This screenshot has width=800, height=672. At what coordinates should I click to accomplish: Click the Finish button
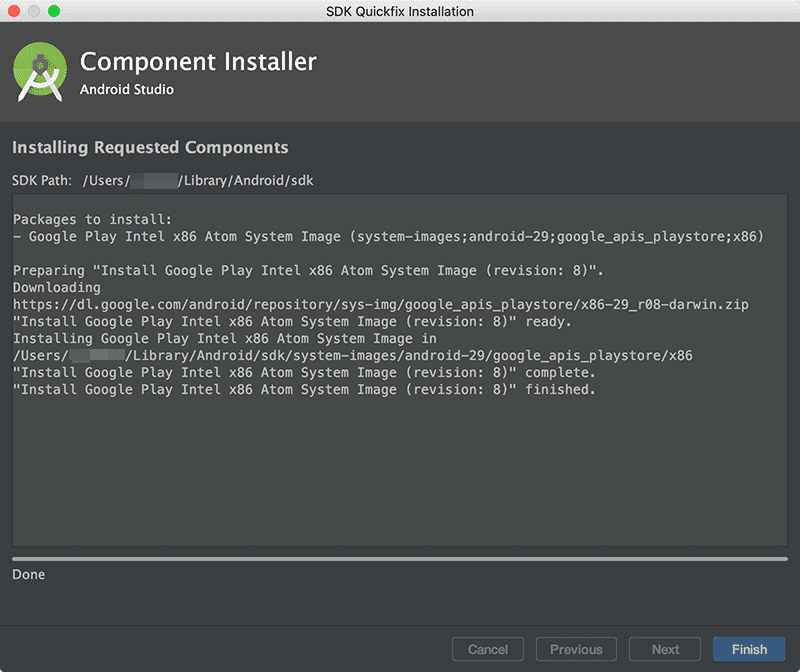(x=748, y=649)
